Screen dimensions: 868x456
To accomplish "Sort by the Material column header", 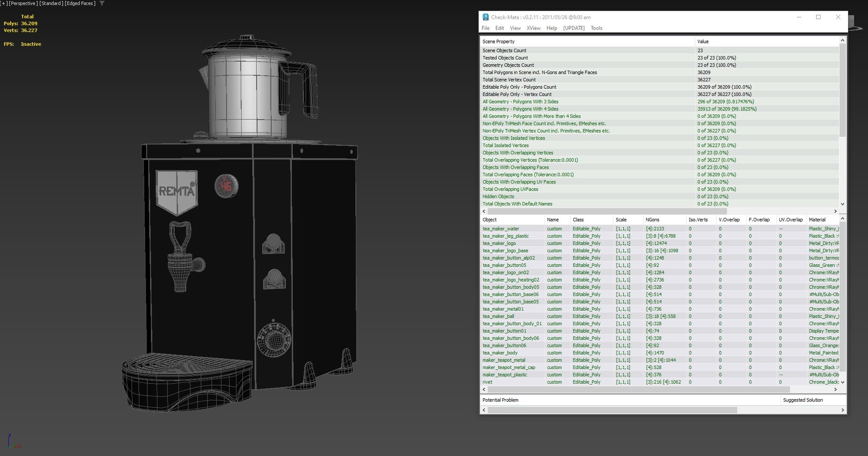I will [823, 220].
